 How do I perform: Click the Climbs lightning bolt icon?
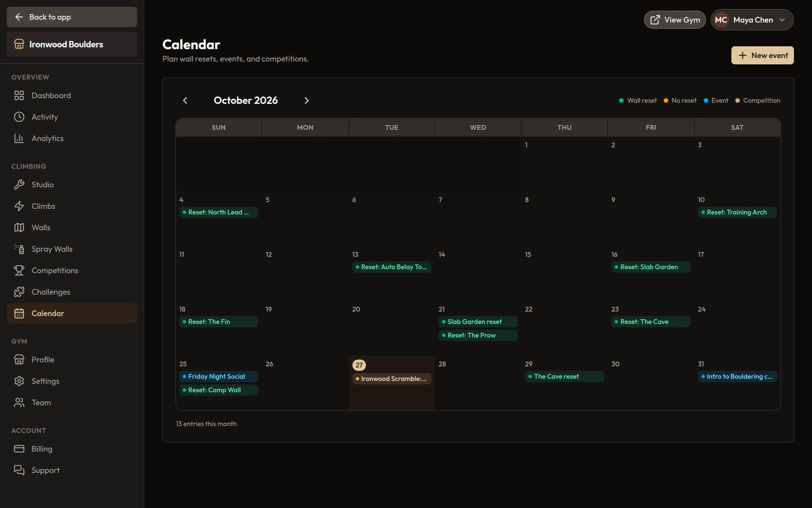coord(19,206)
